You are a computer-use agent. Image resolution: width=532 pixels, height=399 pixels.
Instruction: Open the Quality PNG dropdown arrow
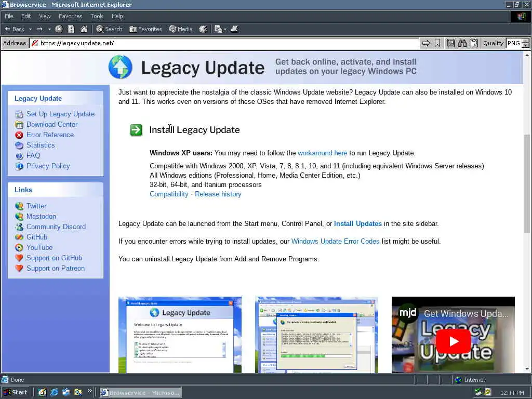[x=525, y=46]
